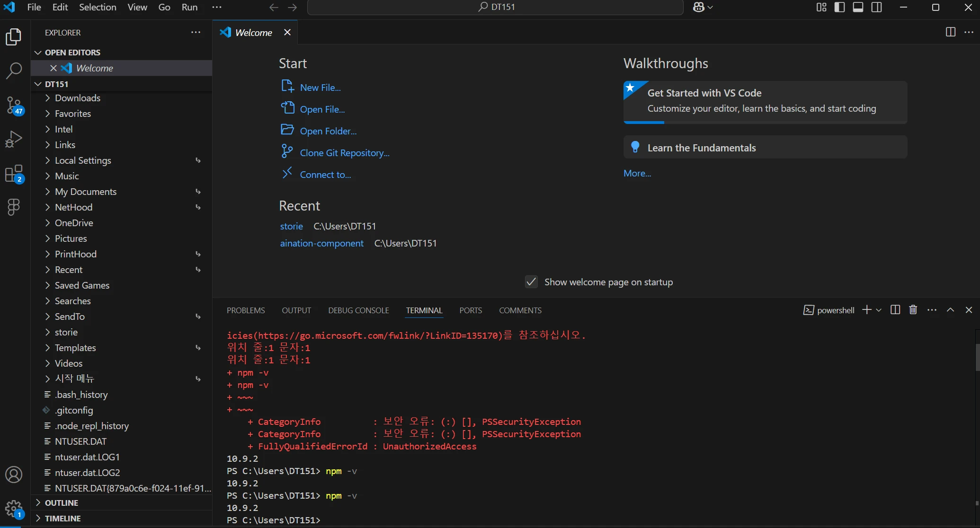Toggle the secondary side bar
The height and width of the screenshot is (528, 980).
point(876,7)
